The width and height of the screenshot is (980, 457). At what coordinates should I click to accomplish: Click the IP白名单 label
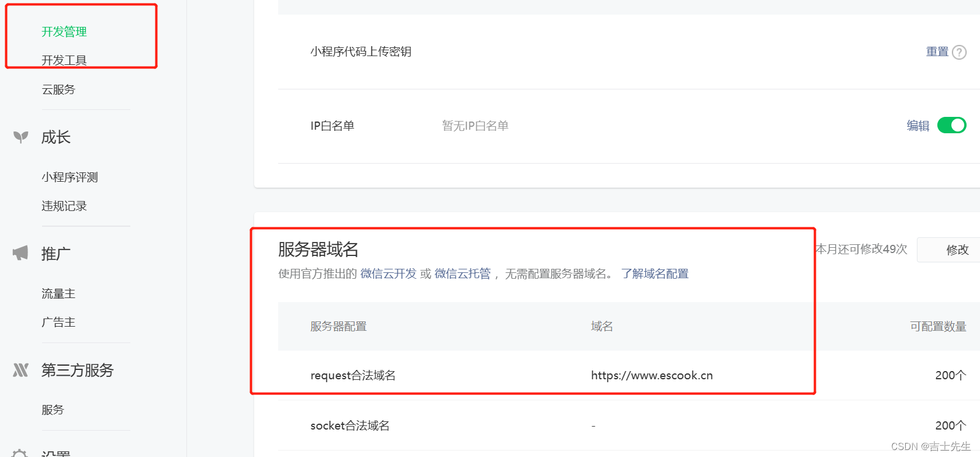333,126
